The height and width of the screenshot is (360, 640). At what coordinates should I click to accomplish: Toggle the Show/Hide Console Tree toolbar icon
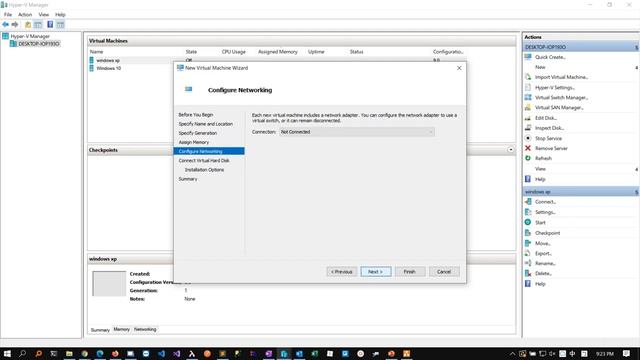point(38,24)
